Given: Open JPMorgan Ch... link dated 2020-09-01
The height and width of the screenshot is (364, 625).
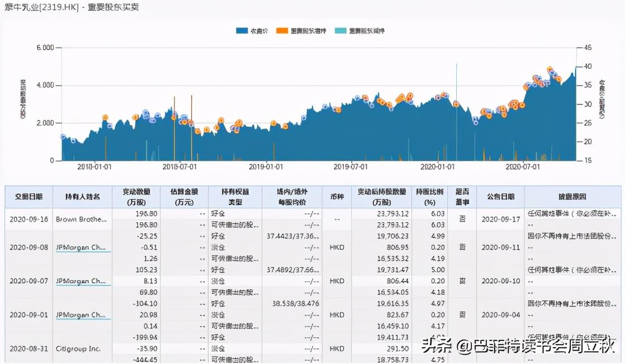Looking at the screenshot, I should click(81, 315).
